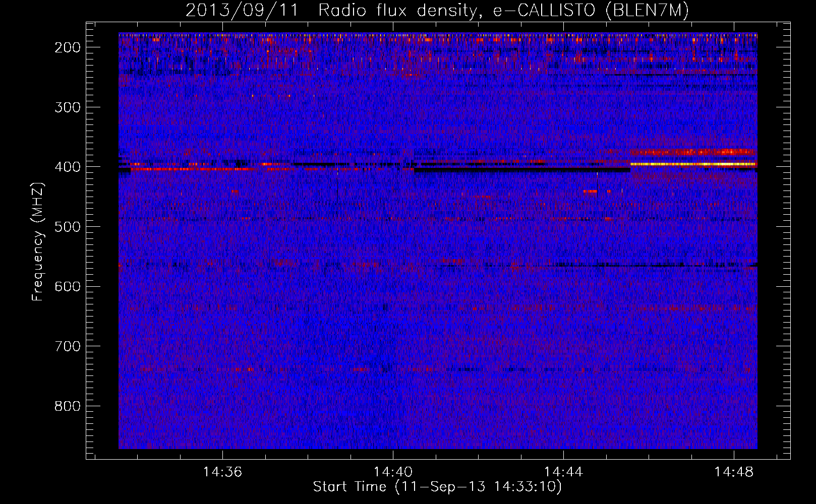Click the plot title '2013/09/11 Radio flux density, e-CALLISTO (BLEN7M)'

[x=437, y=10]
